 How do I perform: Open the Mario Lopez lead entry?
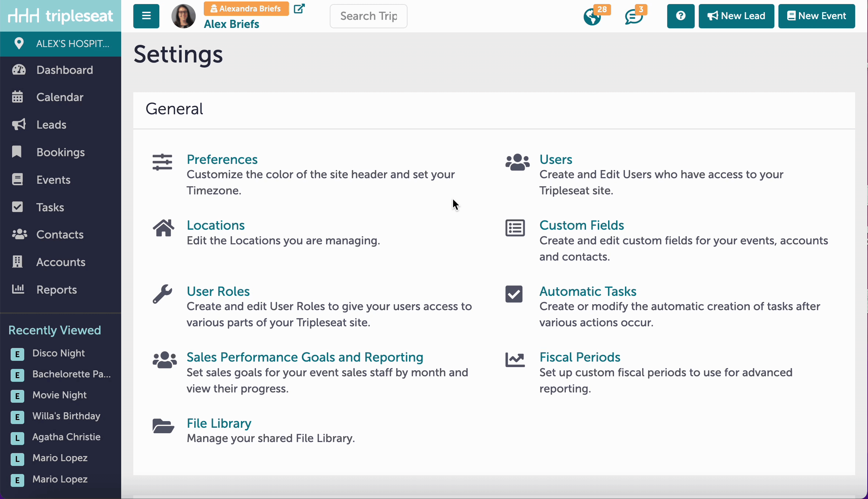click(x=61, y=458)
